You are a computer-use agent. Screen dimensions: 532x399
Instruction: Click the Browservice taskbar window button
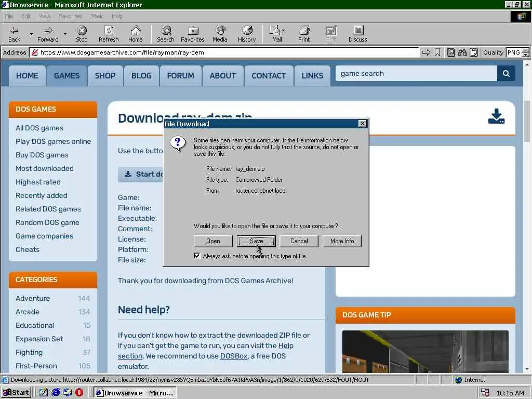(135, 393)
